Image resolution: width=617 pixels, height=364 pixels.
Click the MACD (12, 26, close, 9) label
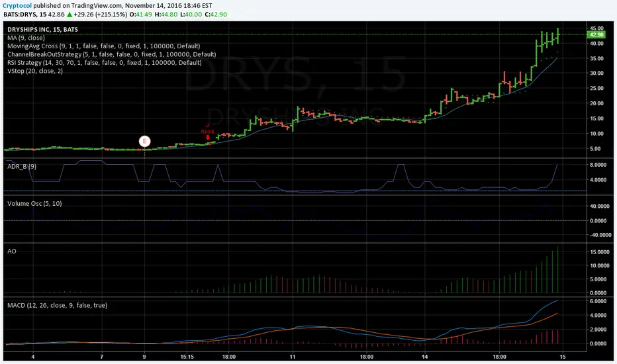click(x=57, y=305)
